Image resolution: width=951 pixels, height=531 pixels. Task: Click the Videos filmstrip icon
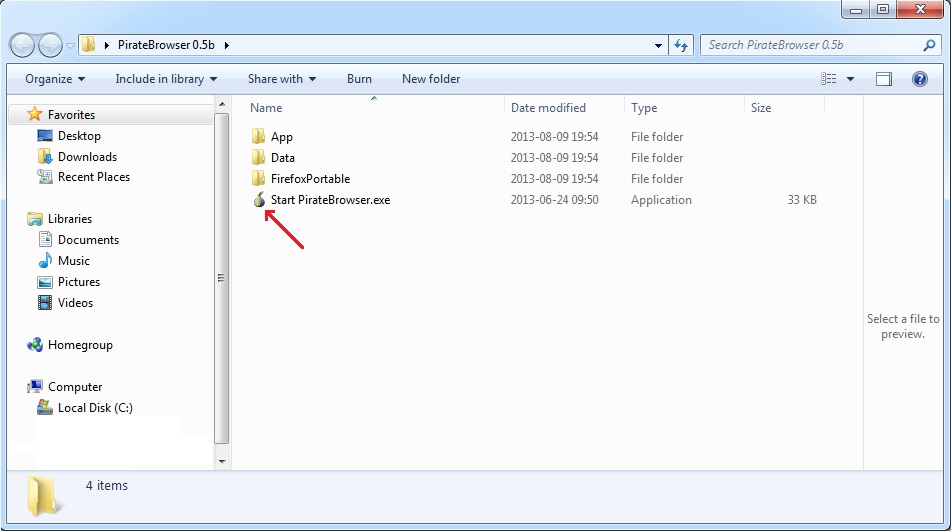point(45,302)
